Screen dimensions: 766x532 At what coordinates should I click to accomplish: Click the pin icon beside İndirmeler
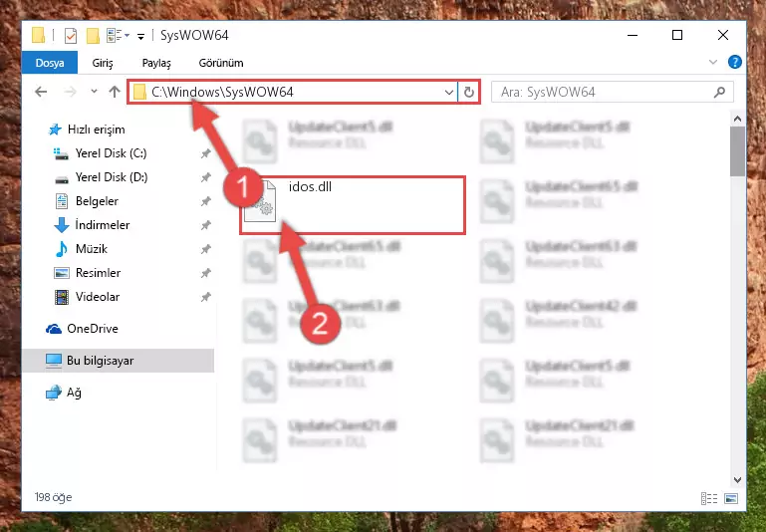(205, 225)
